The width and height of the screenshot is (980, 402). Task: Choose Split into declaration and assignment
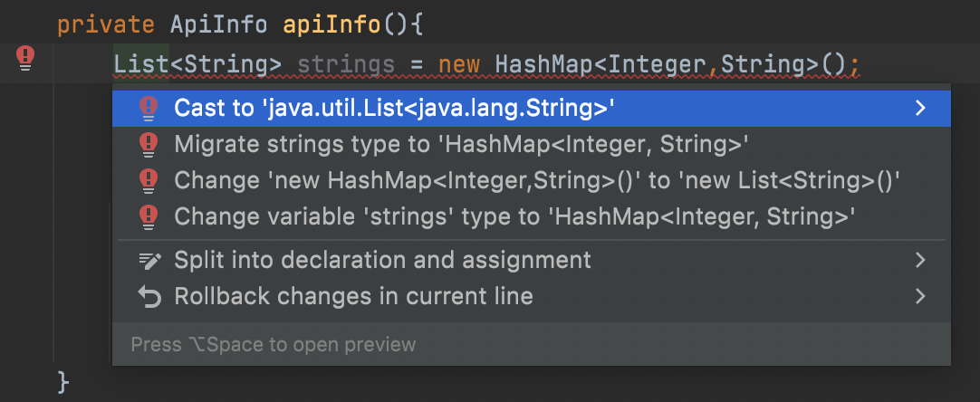click(532, 260)
